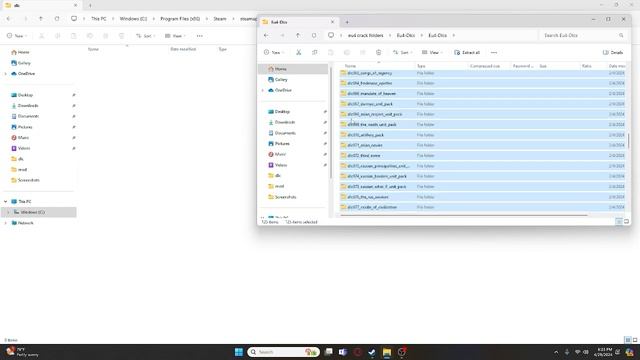Screen dimensions: 640x360
Task: Go up one level in Eu4 Dlcs window
Action: click(298, 36)
